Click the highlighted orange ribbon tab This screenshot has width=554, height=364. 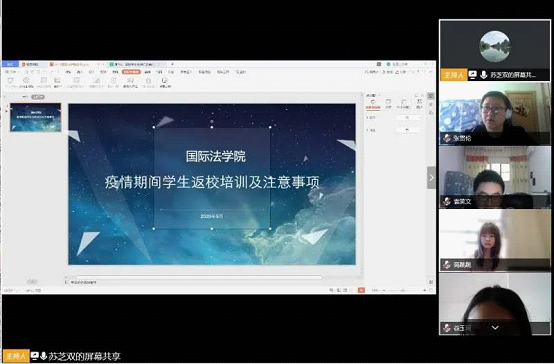131,72
